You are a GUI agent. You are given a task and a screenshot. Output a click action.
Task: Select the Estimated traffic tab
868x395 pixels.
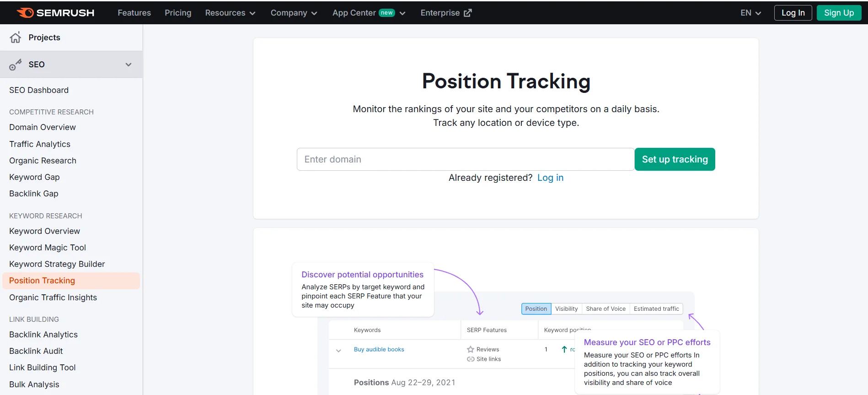(656, 309)
